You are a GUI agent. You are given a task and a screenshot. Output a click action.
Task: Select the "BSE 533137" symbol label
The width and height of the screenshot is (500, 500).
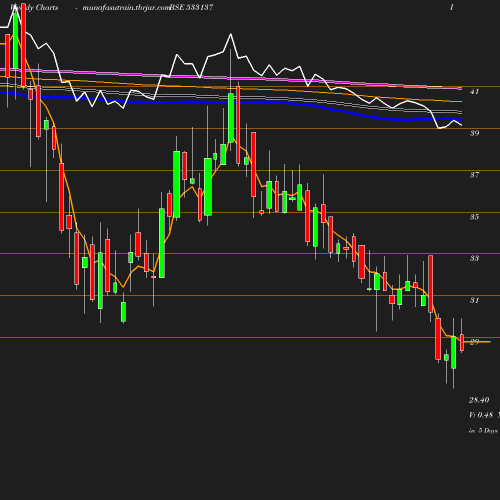191,7
